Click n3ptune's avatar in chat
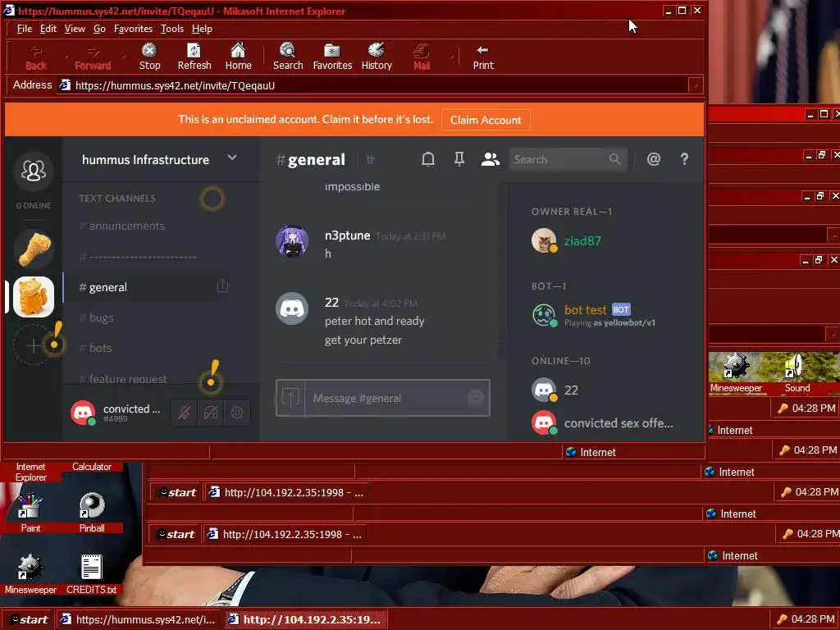Viewport: 840px width, 630px height. [292, 241]
